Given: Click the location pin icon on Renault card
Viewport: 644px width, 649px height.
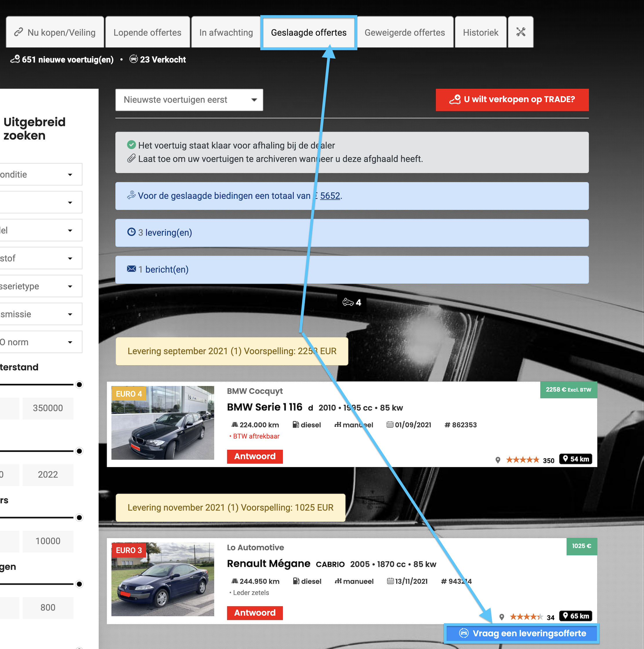Looking at the screenshot, I should coord(502,617).
